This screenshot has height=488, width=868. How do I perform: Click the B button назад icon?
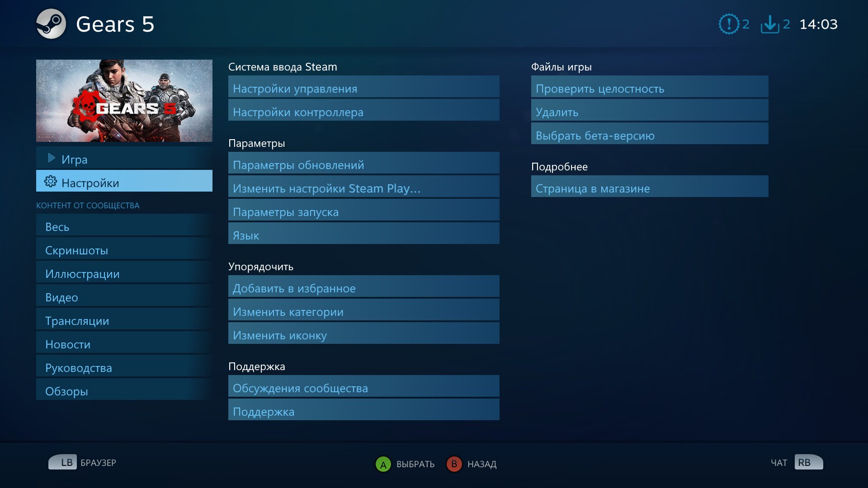coord(455,464)
